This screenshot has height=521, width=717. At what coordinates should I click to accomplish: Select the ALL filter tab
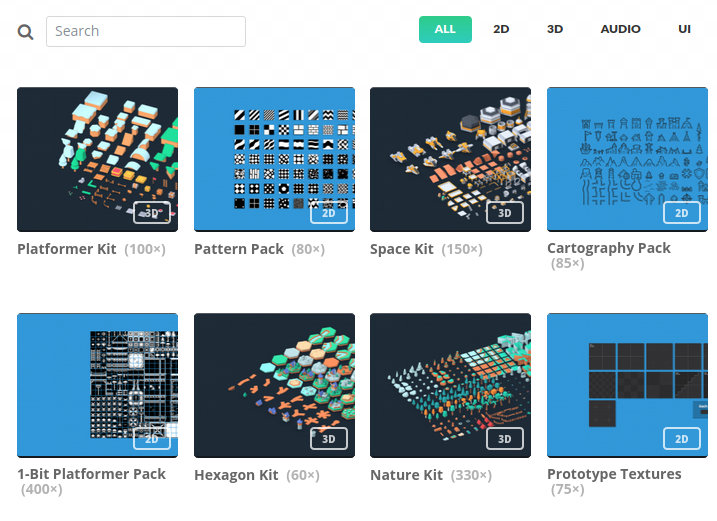pos(445,29)
